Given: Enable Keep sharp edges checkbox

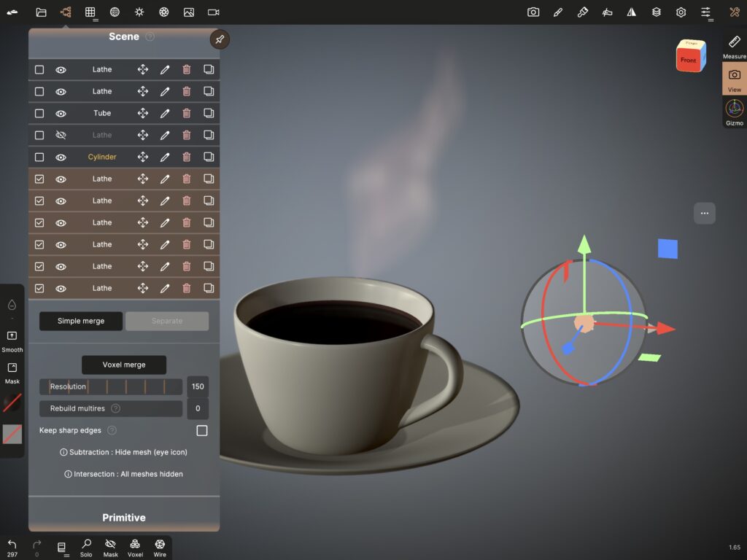Looking at the screenshot, I should 202,431.
